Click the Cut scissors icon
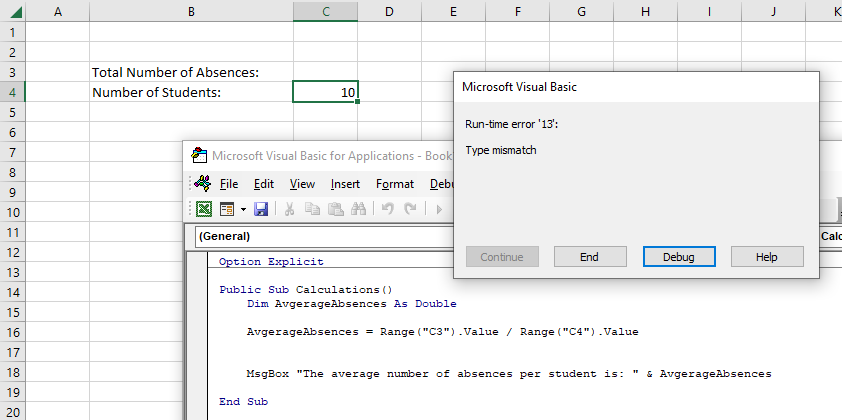The width and height of the screenshot is (842, 420). point(289,209)
